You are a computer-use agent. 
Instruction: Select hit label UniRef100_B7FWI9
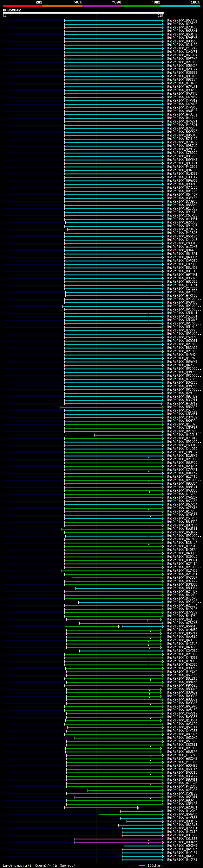click(x=182, y=438)
